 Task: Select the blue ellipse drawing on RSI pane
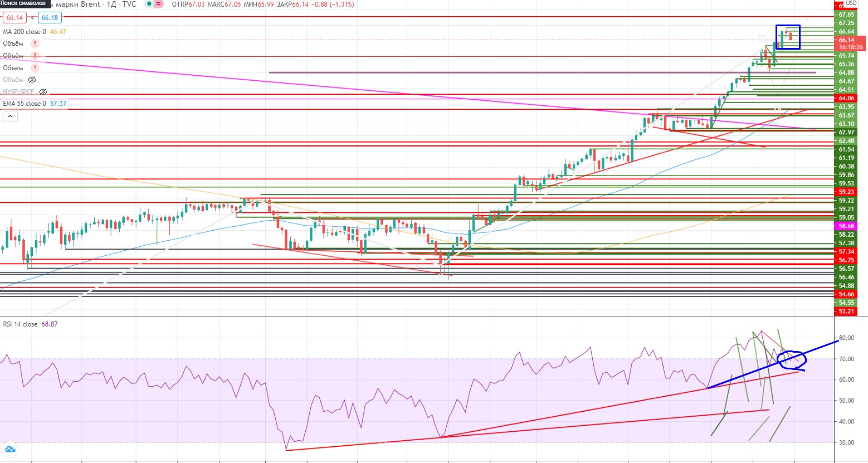792,360
